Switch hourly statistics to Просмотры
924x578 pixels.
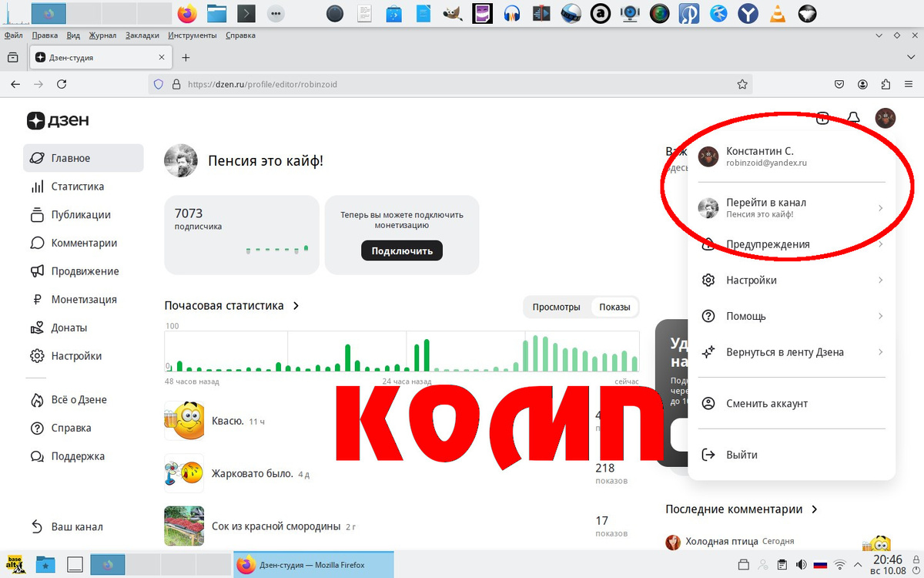[x=556, y=307]
